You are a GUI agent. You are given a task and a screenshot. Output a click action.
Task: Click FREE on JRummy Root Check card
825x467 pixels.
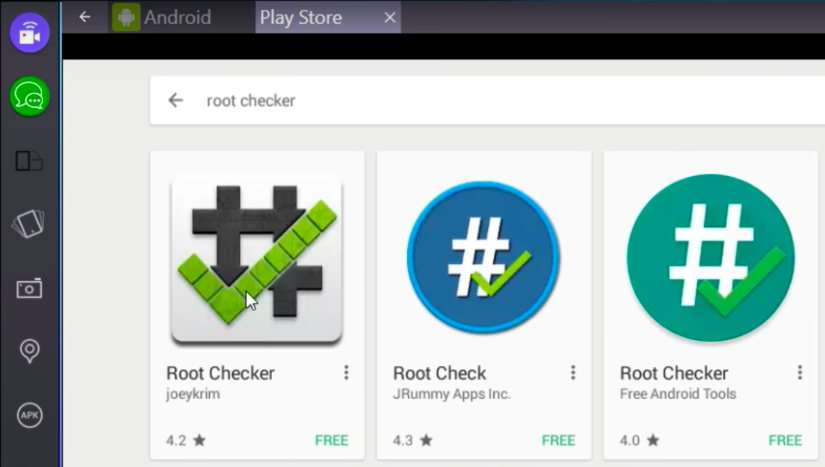point(558,440)
